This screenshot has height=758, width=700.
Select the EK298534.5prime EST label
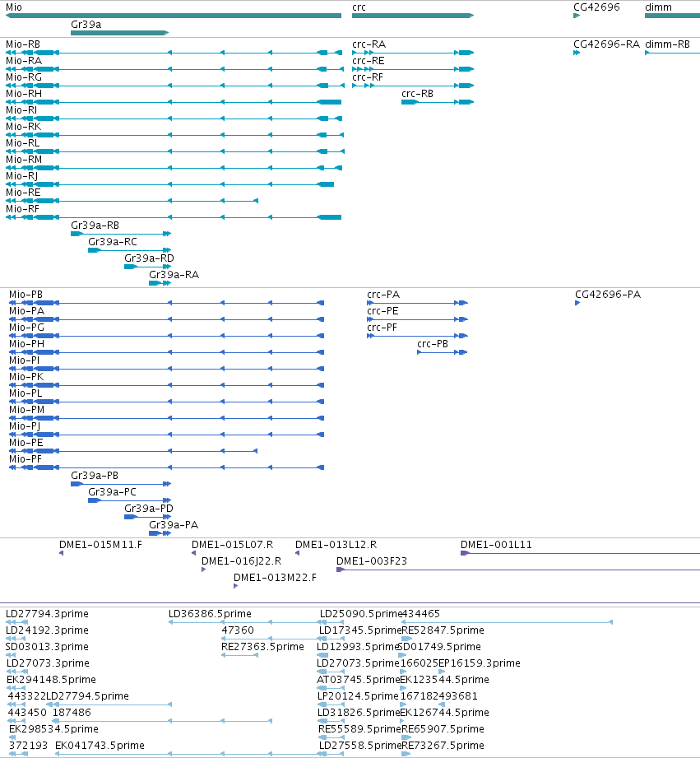coord(53,729)
